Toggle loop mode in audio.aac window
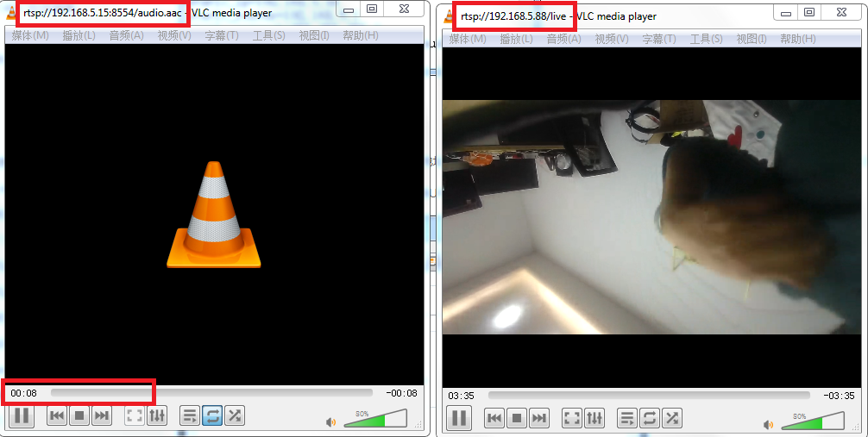This screenshot has height=437, width=868. [x=212, y=415]
